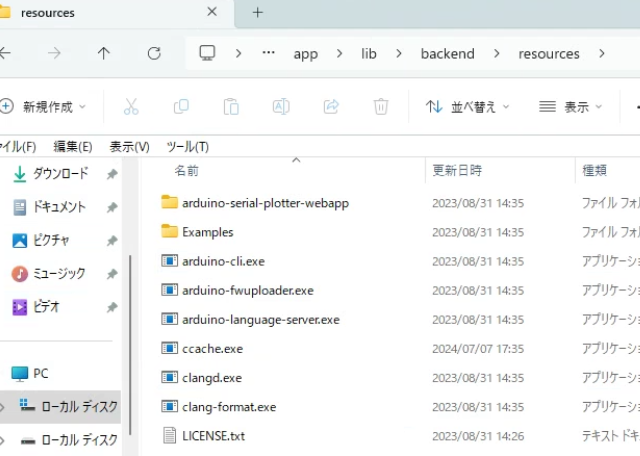Sort by the 種類 (Type) column header

tap(594, 171)
